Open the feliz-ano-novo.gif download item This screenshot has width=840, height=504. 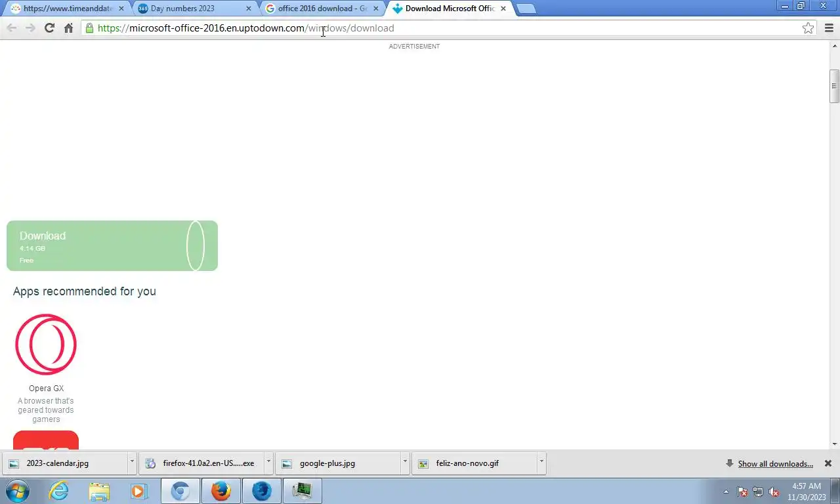474,463
